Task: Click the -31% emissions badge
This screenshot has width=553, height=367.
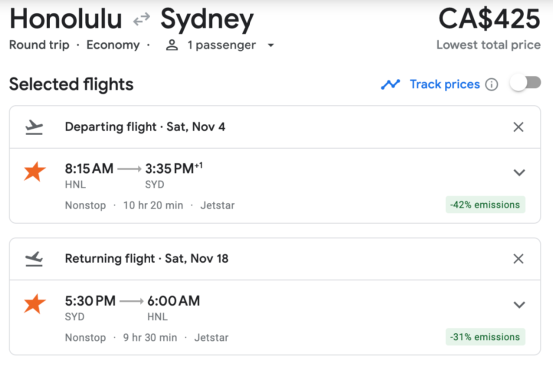Action: point(485,337)
